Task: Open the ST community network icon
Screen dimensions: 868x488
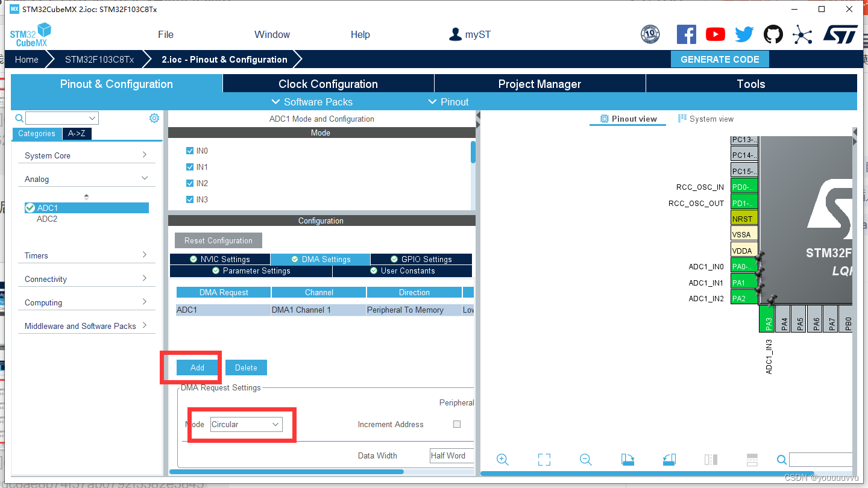Action: point(802,34)
